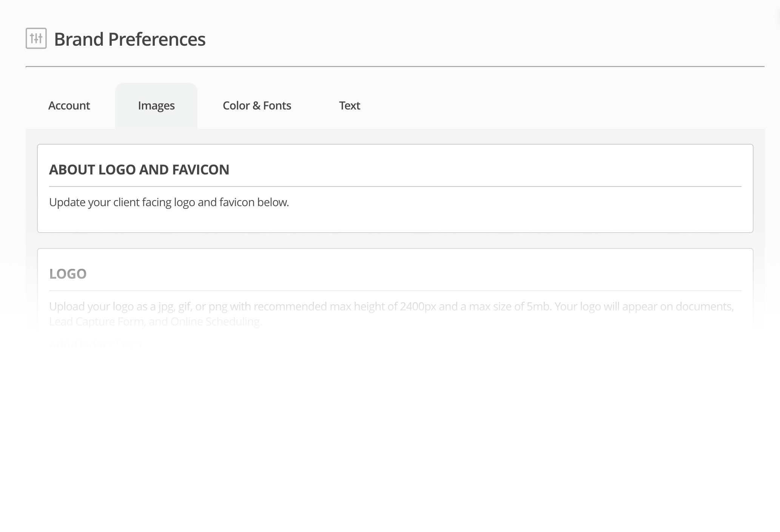Viewport: 780px width, 532px height.
Task: Select the Images tab
Action: tap(156, 106)
